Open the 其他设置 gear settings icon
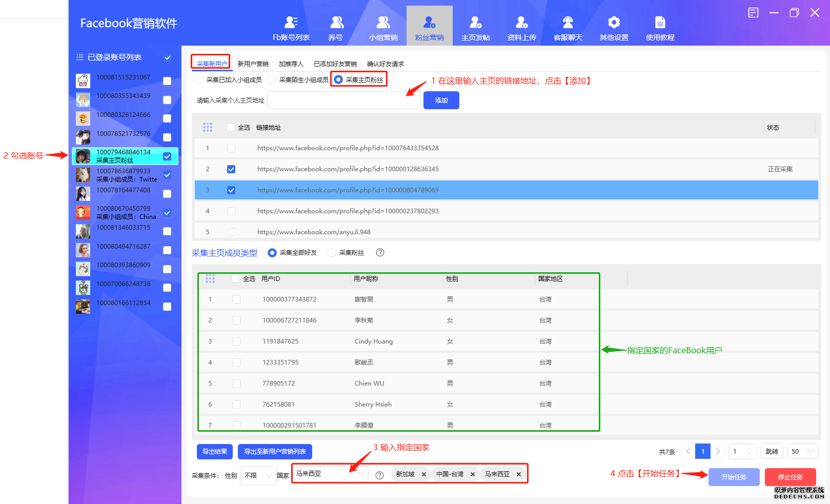 (614, 23)
